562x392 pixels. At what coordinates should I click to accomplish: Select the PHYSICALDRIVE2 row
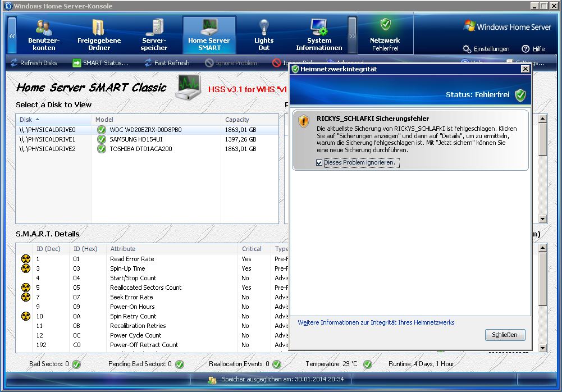coord(147,149)
